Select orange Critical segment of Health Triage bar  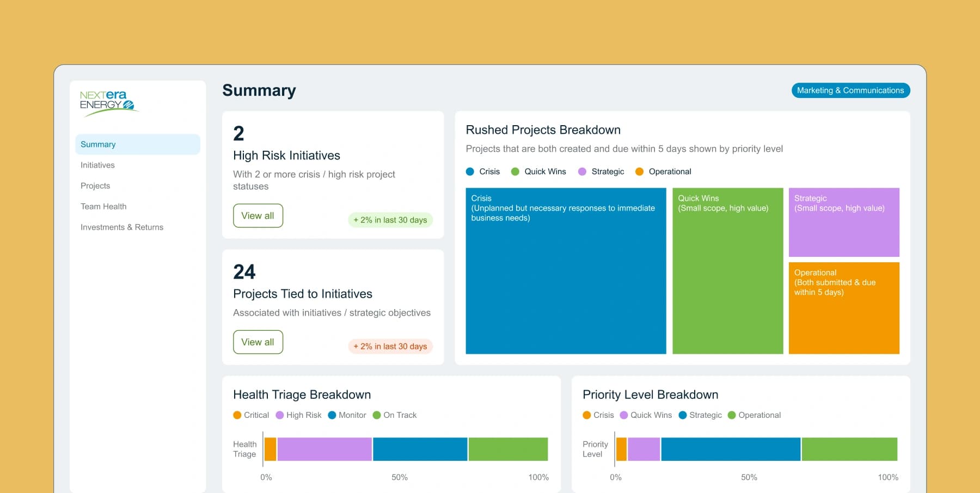point(270,449)
